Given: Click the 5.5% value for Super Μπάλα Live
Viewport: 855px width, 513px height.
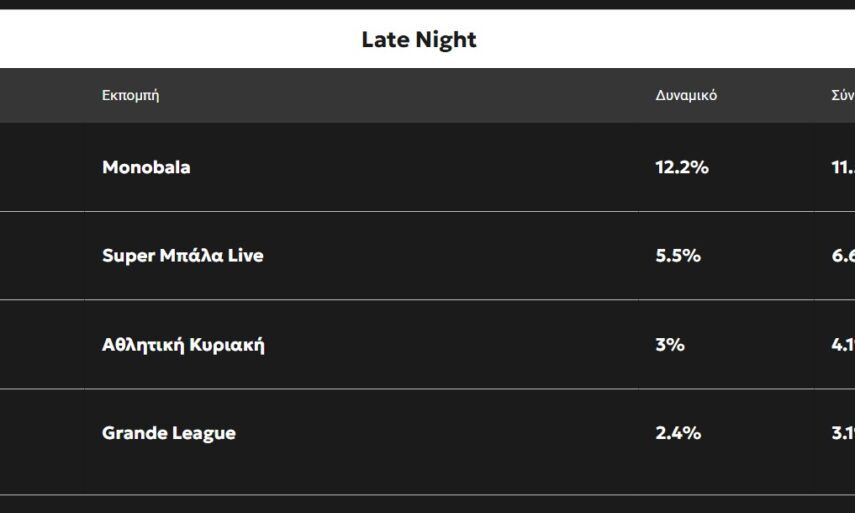Looking at the screenshot, I should point(678,255).
